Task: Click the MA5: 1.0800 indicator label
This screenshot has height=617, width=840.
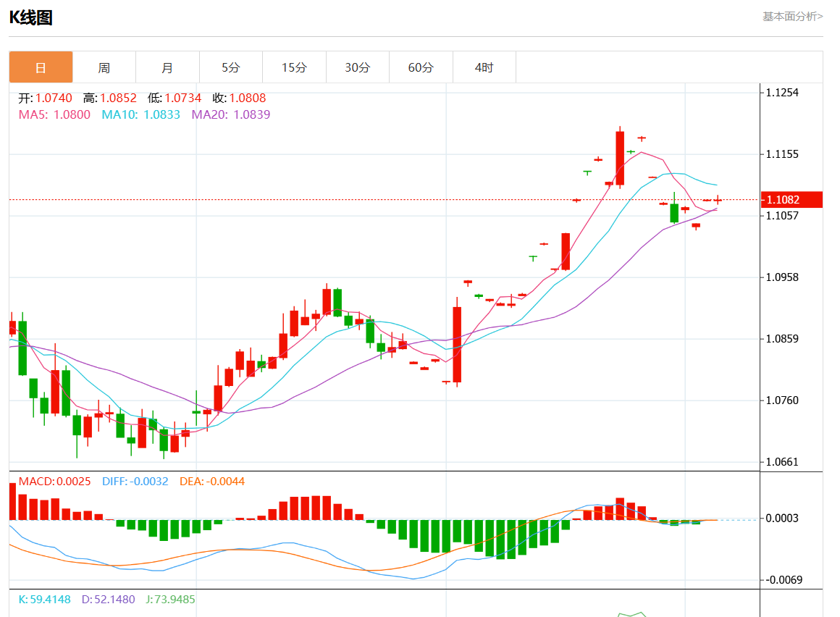Action: pos(54,114)
